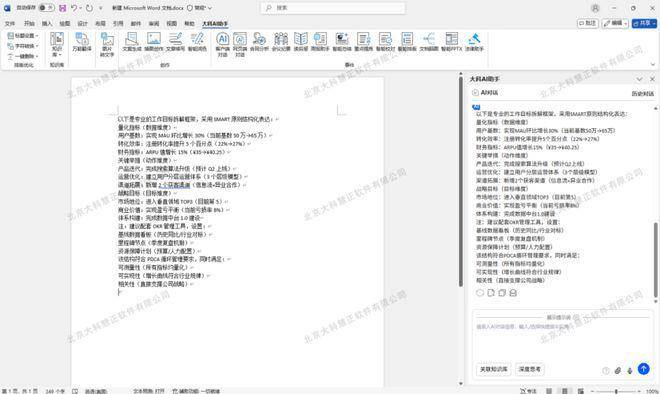Open 历史对话 in AI pane

[643, 93]
